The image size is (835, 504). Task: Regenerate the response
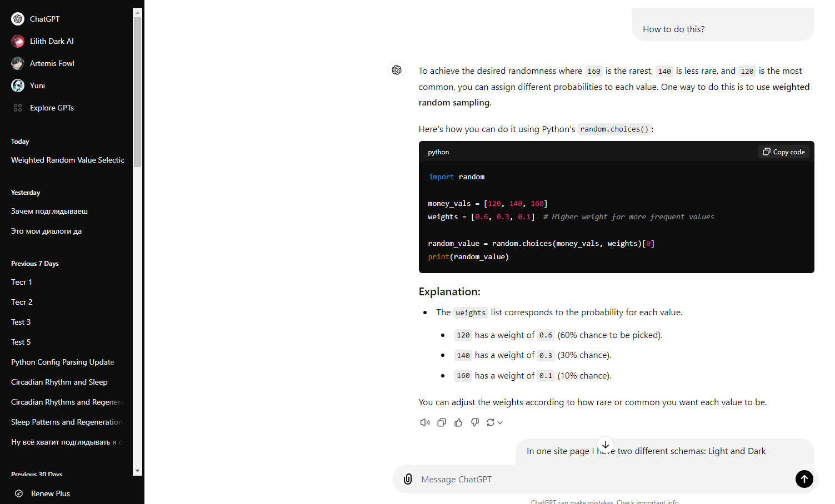pyautogui.click(x=491, y=422)
